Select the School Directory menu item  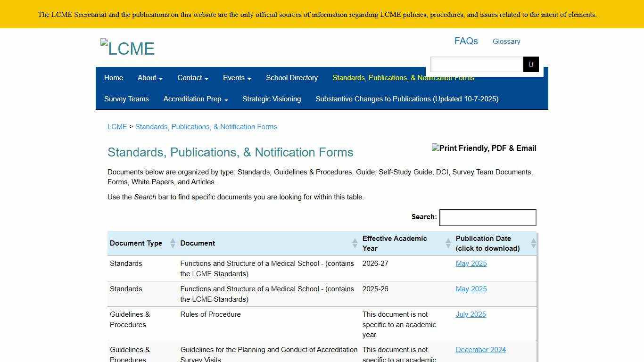tap(291, 78)
